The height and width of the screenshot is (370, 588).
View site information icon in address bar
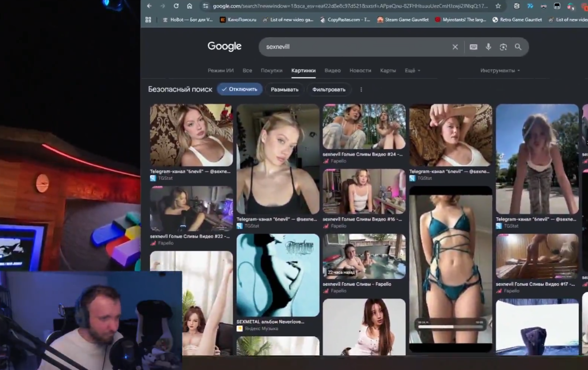click(x=205, y=6)
